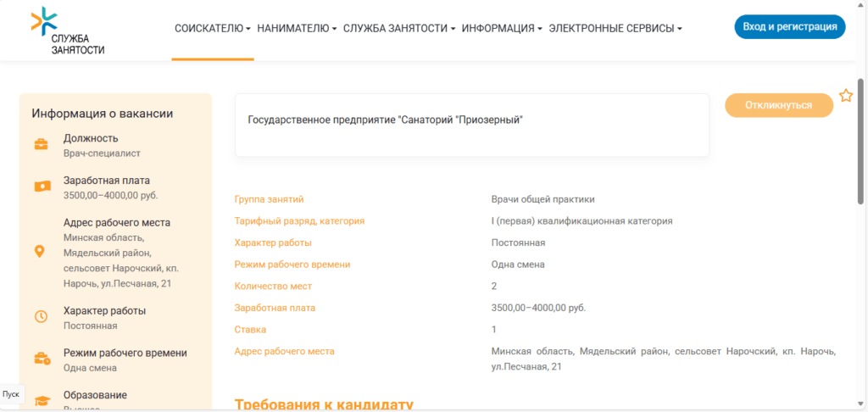868x412 pixels.
Task: Open the НАНИМАТЕЛЮ dropdown menu
Action: [296, 29]
